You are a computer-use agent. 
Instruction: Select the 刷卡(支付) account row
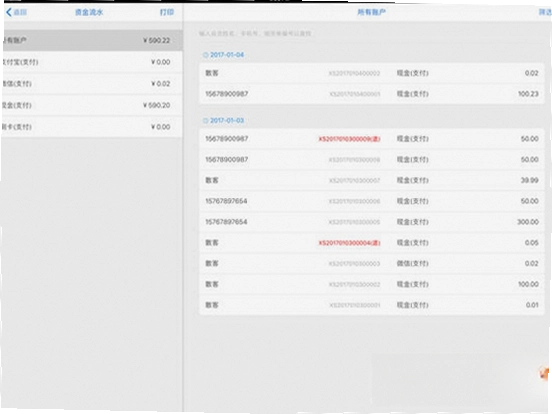(x=92, y=127)
